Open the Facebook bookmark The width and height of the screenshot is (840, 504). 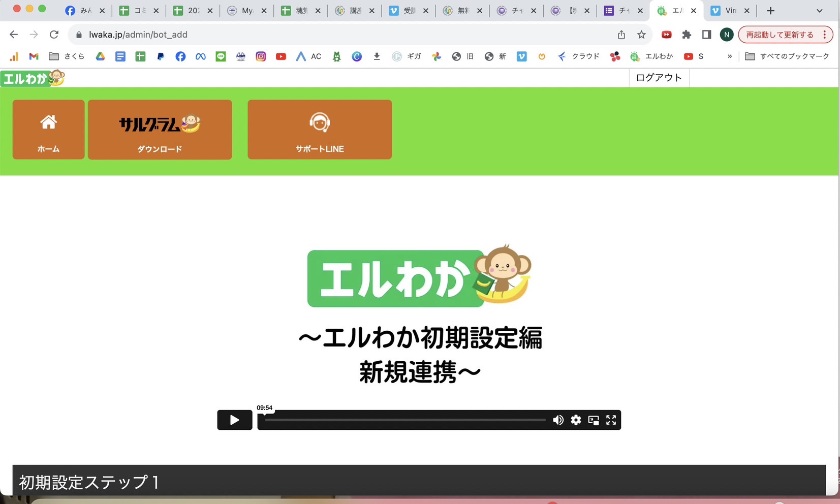(180, 56)
